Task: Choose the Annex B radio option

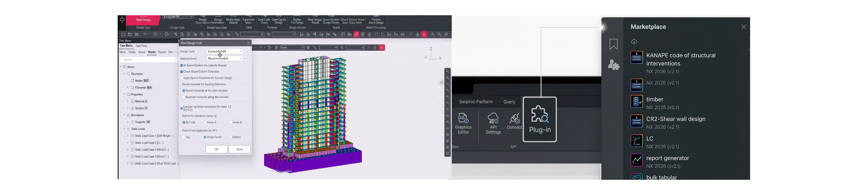Action: 230,123
